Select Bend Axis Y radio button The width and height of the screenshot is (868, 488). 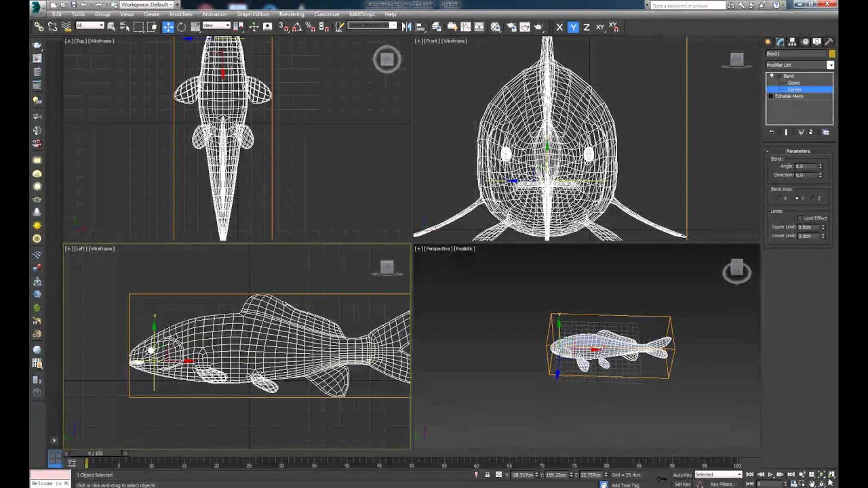pos(797,198)
